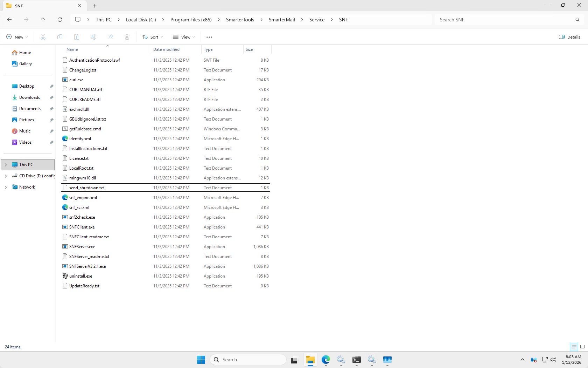588x368 pixels.
Task: Open the Sort dropdown menu
Action: coord(153,37)
